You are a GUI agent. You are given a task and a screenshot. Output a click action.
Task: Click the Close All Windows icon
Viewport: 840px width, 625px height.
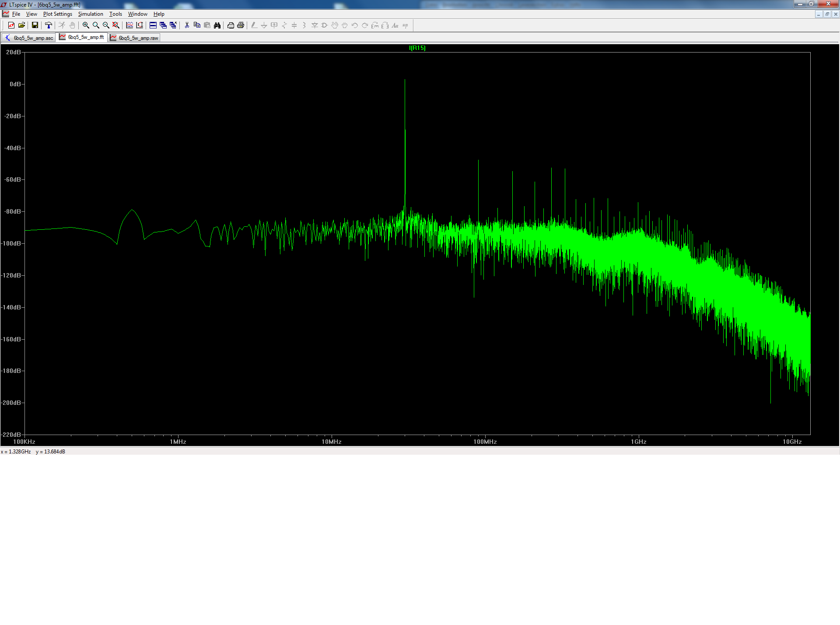click(x=173, y=25)
